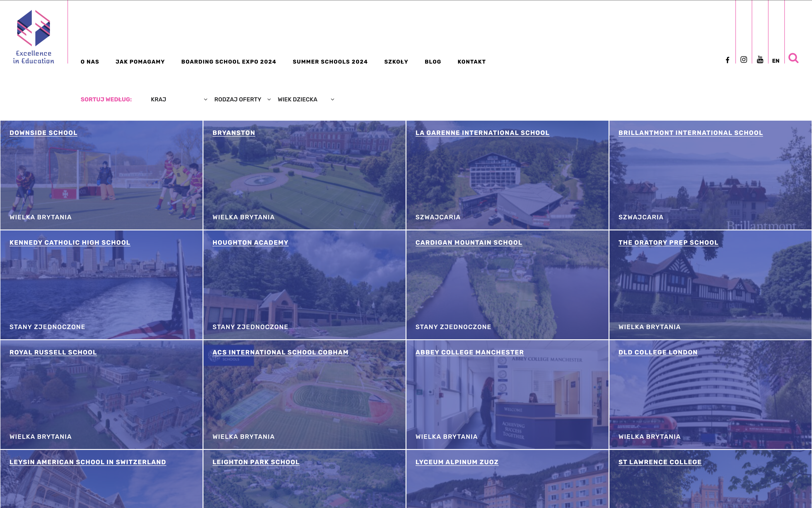The width and height of the screenshot is (812, 508).
Task: Open the BLOG menu item
Action: tap(433, 62)
